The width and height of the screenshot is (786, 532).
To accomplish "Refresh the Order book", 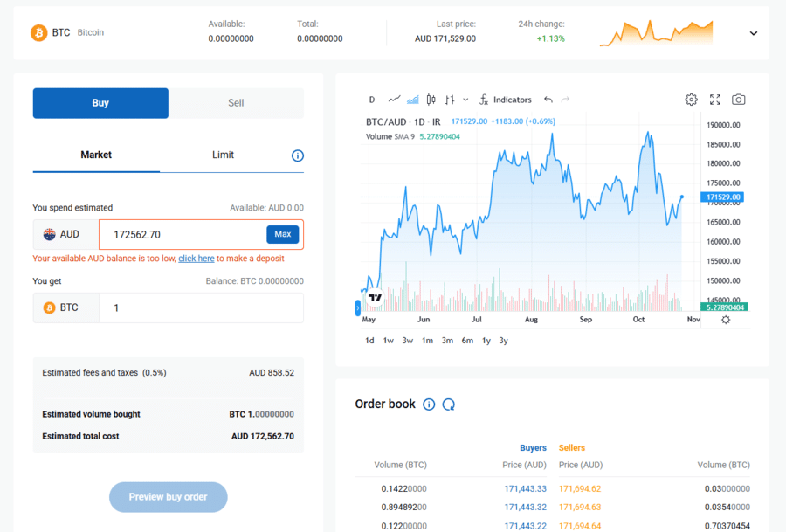I will click(449, 404).
